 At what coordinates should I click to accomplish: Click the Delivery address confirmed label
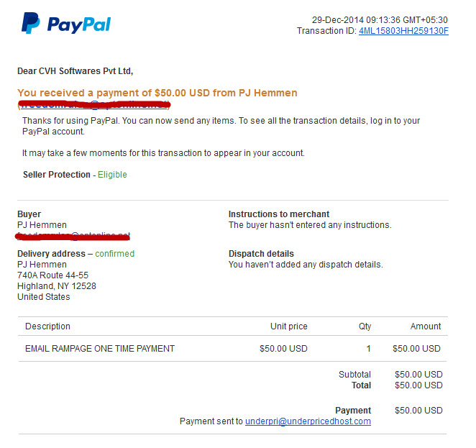point(76,254)
